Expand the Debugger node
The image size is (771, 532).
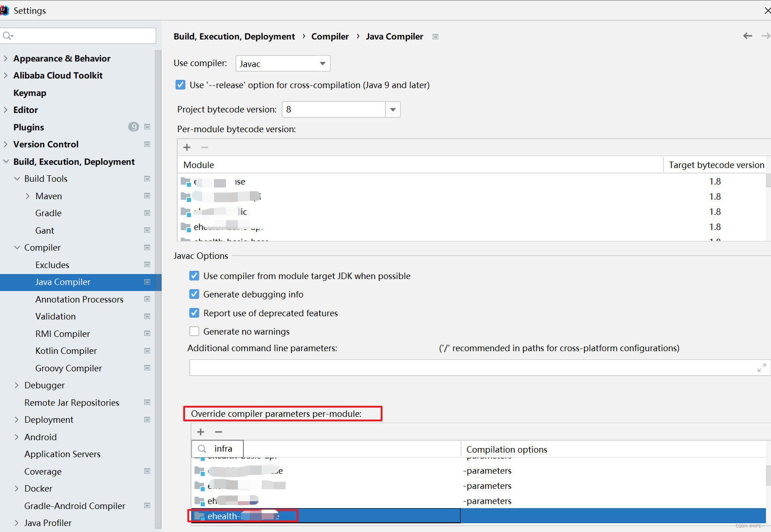(x=17, y=385)
